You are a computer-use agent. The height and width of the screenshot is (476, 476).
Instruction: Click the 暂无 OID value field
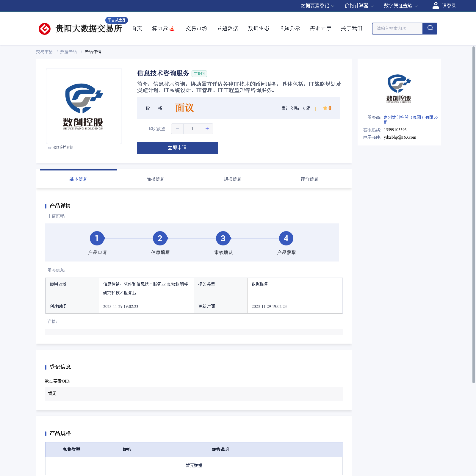coord(194,394)
